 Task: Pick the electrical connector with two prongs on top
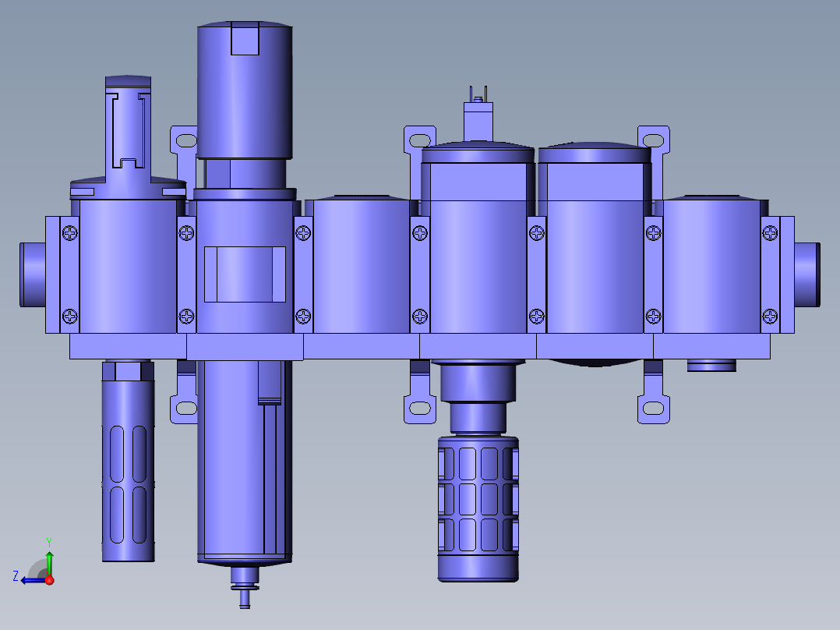(x=478, y=114)
